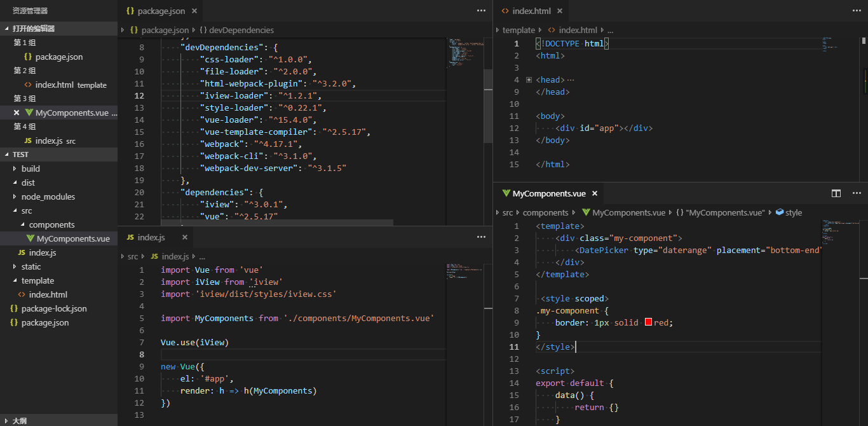The image size is (868, 426).
Task: Click the JS icon on the index.js tab
Action: [x=131, y=237]
